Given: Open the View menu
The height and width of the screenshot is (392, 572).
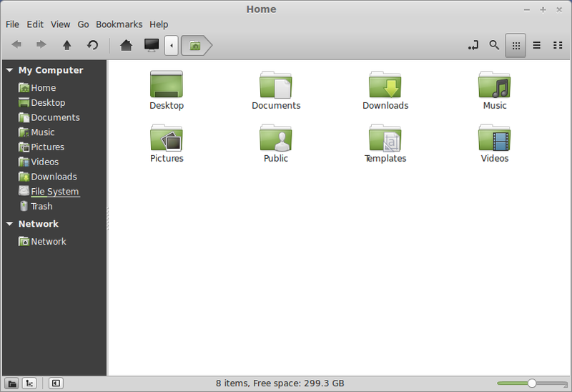Looking at the screenshot, I should click(60, 24).
